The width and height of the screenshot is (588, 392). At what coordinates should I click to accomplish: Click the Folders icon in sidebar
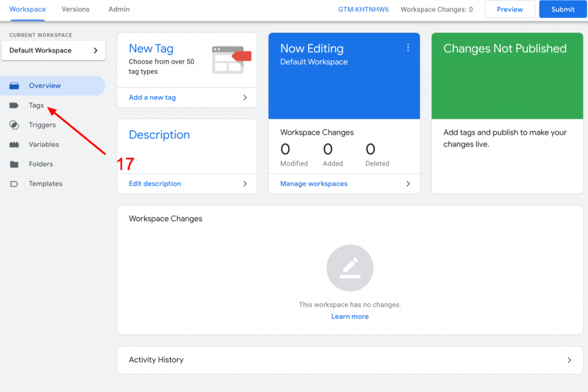(x=14, y=164)
